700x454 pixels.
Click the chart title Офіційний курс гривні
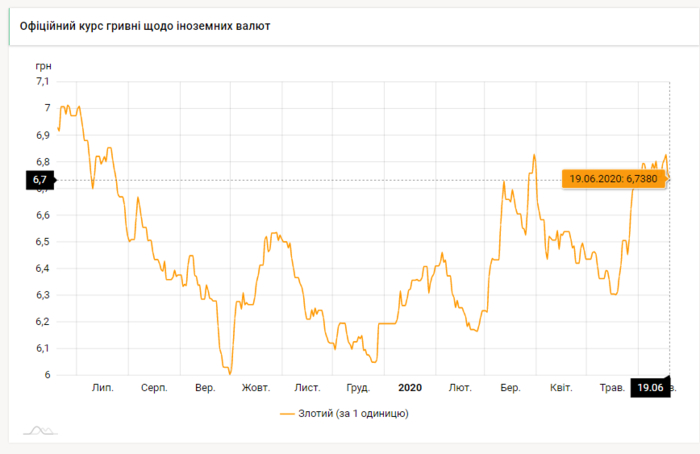pos(144,25)
